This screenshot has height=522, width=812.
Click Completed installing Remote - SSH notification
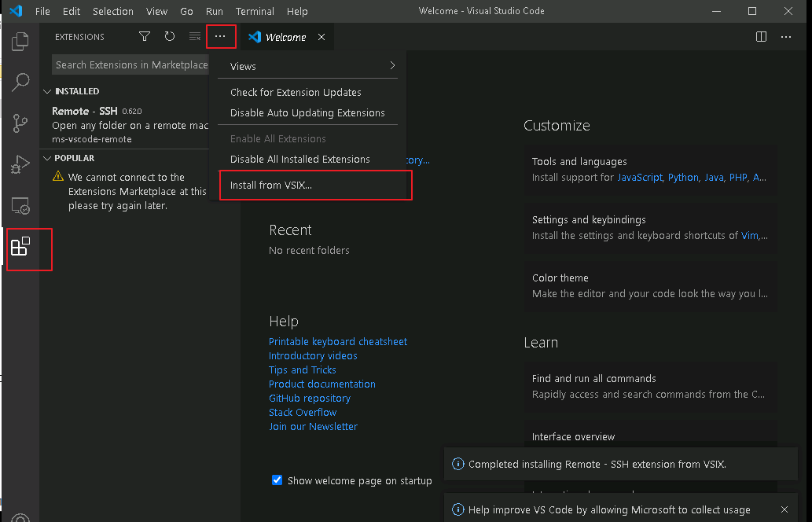pos(620,464)
